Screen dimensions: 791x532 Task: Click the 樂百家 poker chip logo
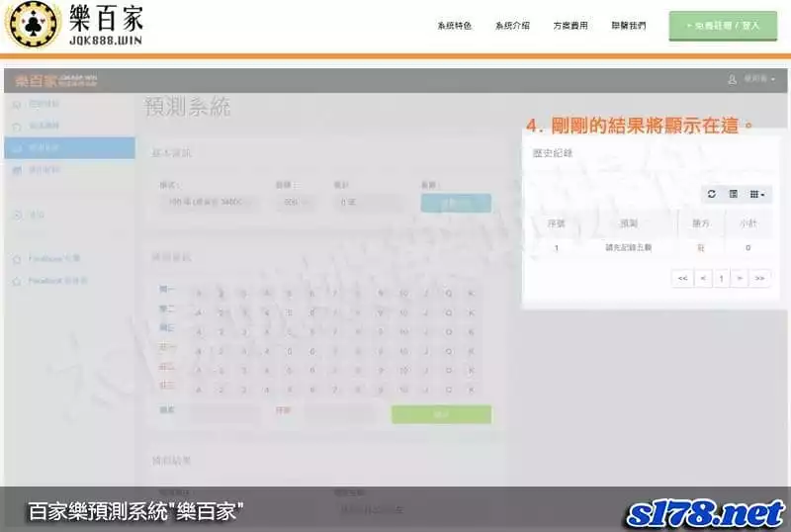coord(33,24)
